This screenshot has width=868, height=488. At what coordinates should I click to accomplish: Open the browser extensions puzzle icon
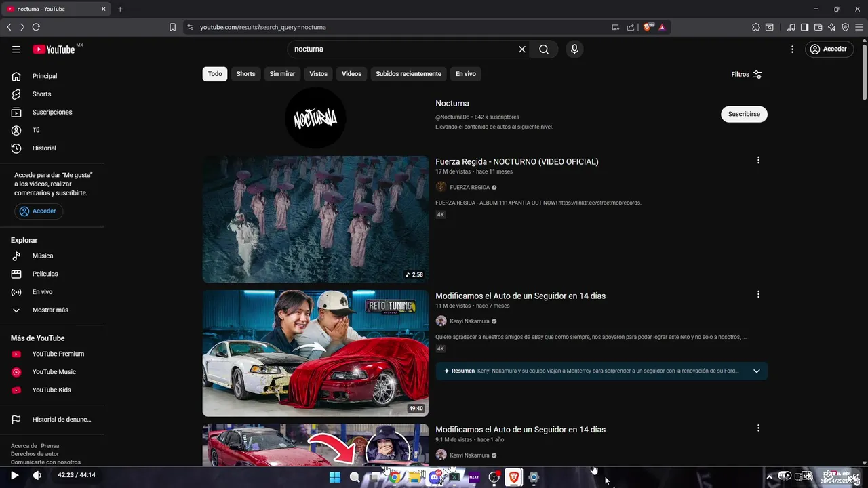click(x=756, y=27)
